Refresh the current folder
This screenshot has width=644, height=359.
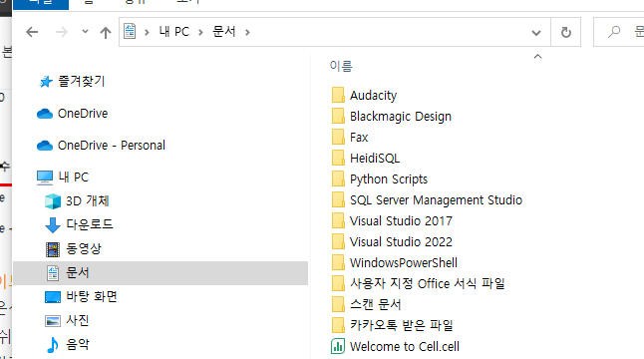click(566, 32)
